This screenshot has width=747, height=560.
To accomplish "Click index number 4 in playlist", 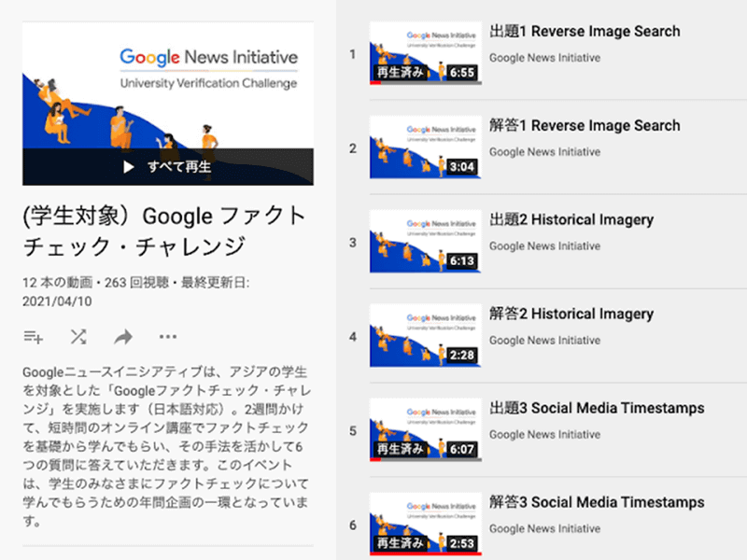I will (353, 337).
